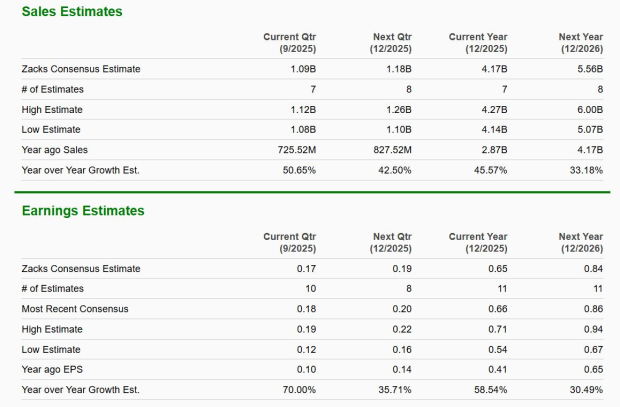620x407 pixels.
Task: Click the Most Recent Consensus row label
Action: (74, 309)
